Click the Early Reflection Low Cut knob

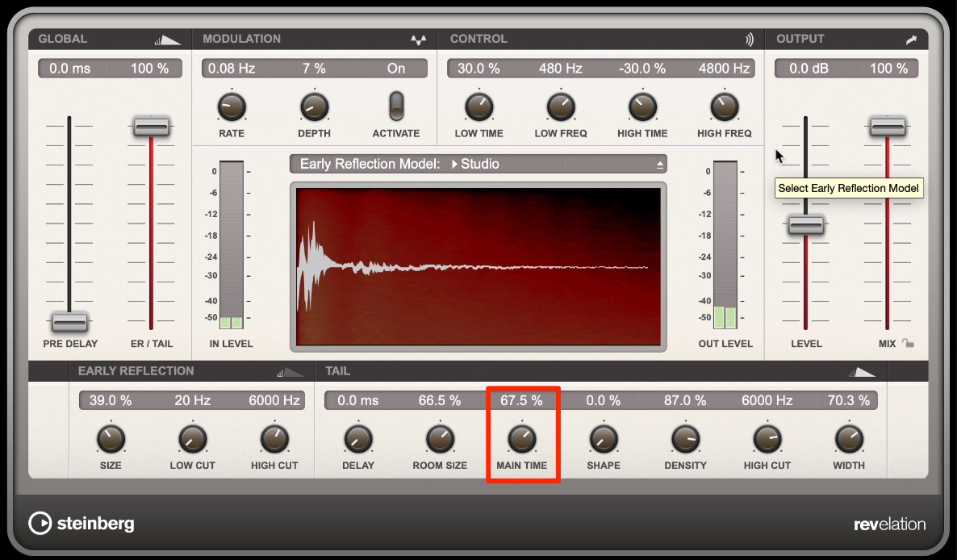pos(192,439)
